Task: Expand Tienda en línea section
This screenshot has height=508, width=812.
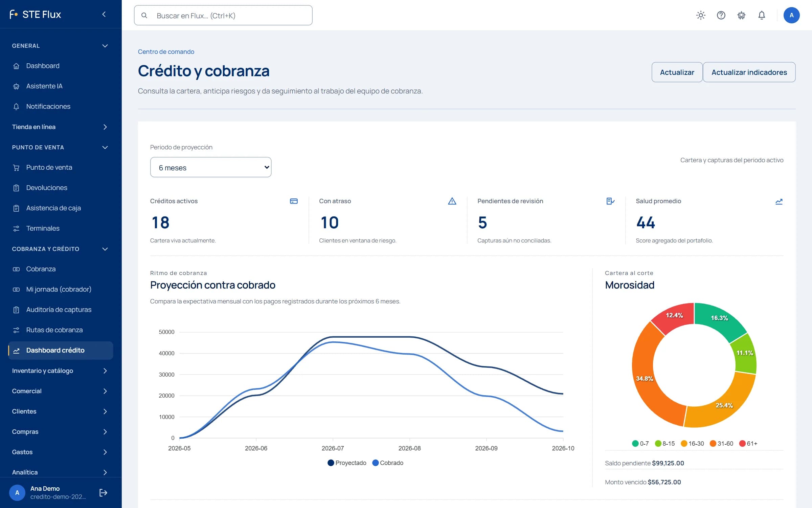Action: click(60, 127)
